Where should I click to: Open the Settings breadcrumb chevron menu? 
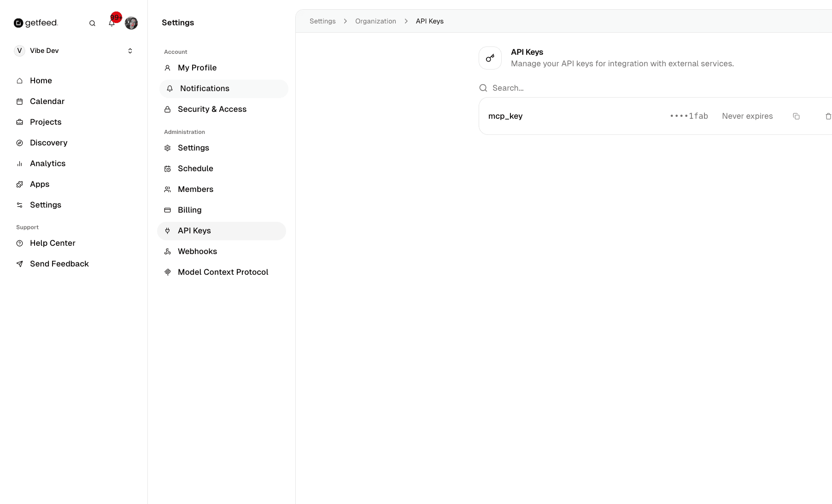click(345, 21)
